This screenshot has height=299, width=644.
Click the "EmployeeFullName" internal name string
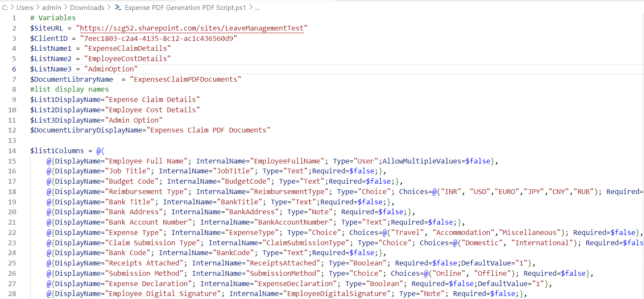click(287, 161)
